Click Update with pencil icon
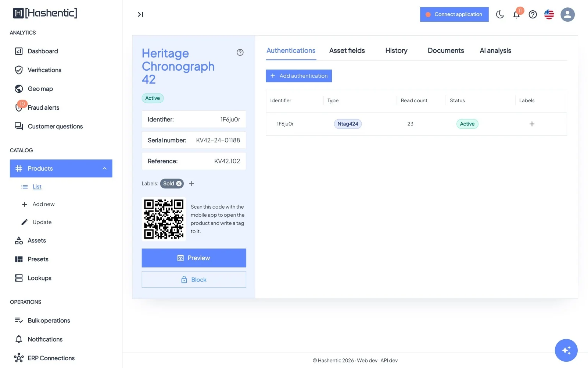This screenshot has height=368, width=588. point(42,222)
